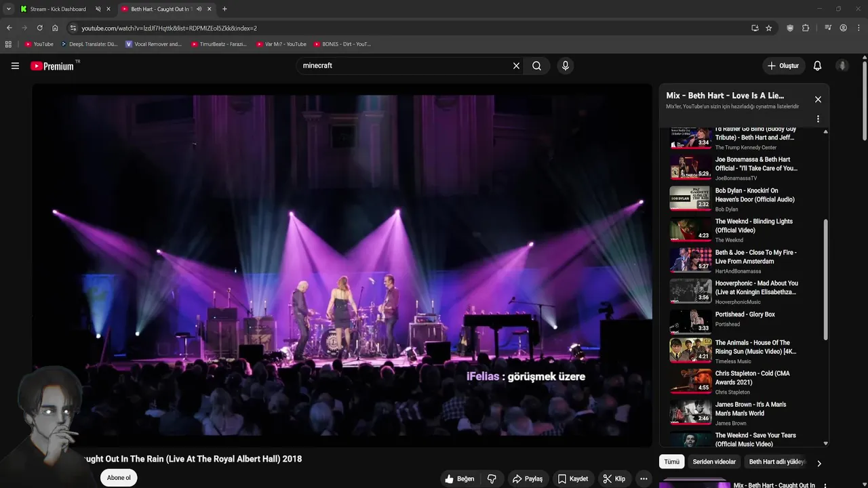868x488 pixels.
Task: Open the TimurBeatz bookmark
Action: pyautogui.click(x=219, y=44)
